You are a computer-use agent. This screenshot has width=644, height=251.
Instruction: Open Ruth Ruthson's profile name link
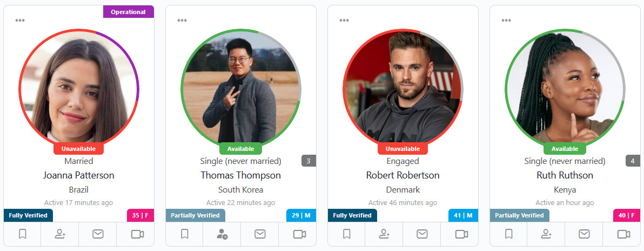click(565, 175)
